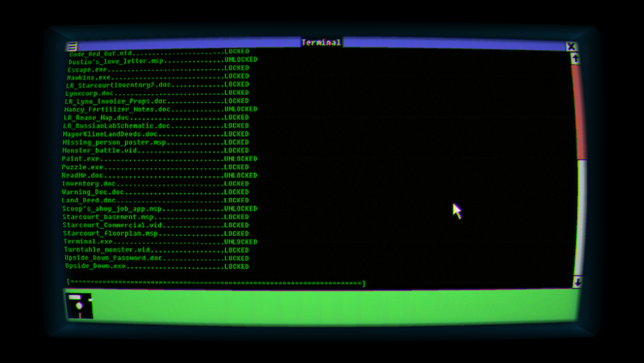Image resolution: width=644 pixels, height=363 pixels.
Task: Select Starcourt_basement.msp entry
Action: click(156, 217)
